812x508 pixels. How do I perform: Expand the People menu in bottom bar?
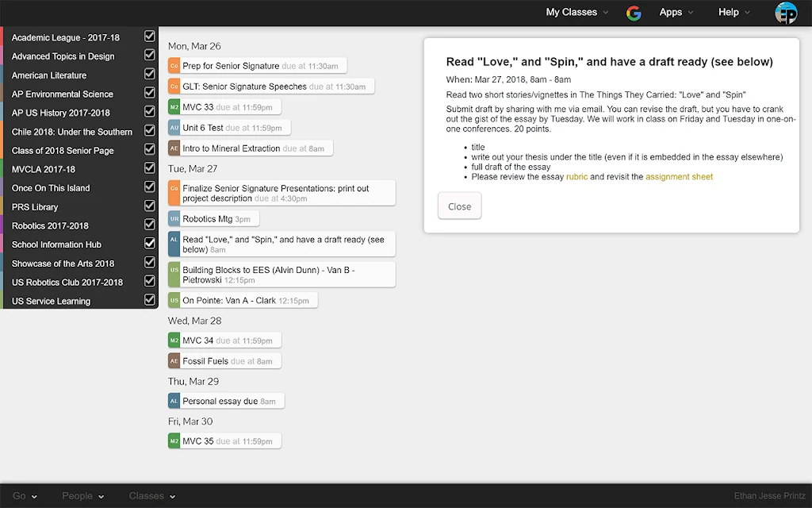point(82,496)
